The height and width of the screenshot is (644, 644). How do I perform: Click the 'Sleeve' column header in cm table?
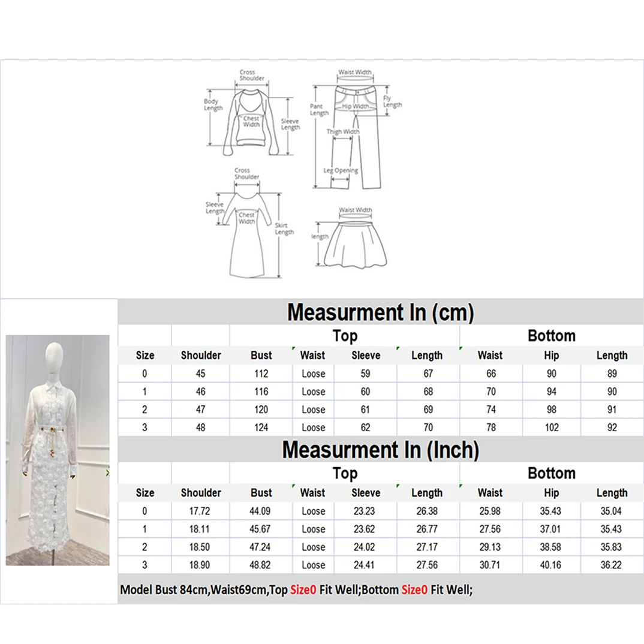click(x=366, y=355)
